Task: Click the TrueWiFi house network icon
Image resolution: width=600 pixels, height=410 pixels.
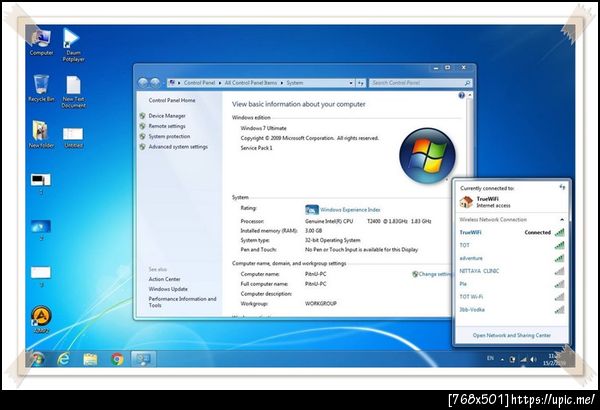Action: pyautogui.click(x=466, y=202)
